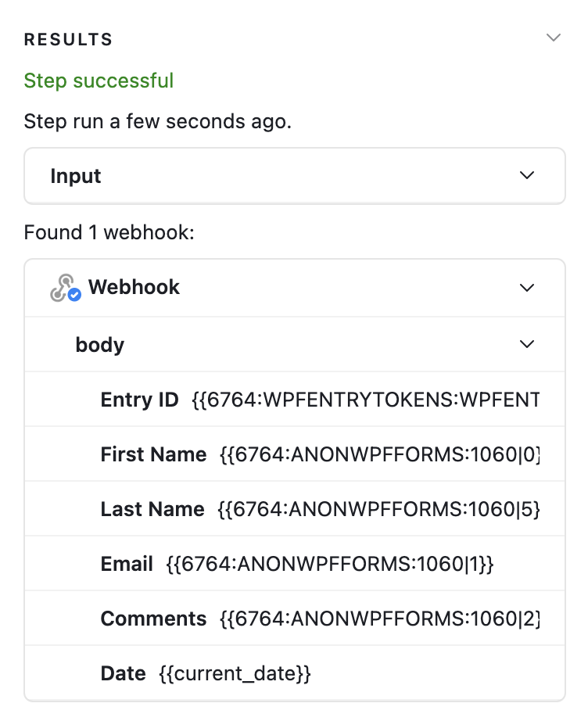Select the {{current_date}} value
Screen dimensions: 588x721
pyautogui.click(x=235, y=673)
